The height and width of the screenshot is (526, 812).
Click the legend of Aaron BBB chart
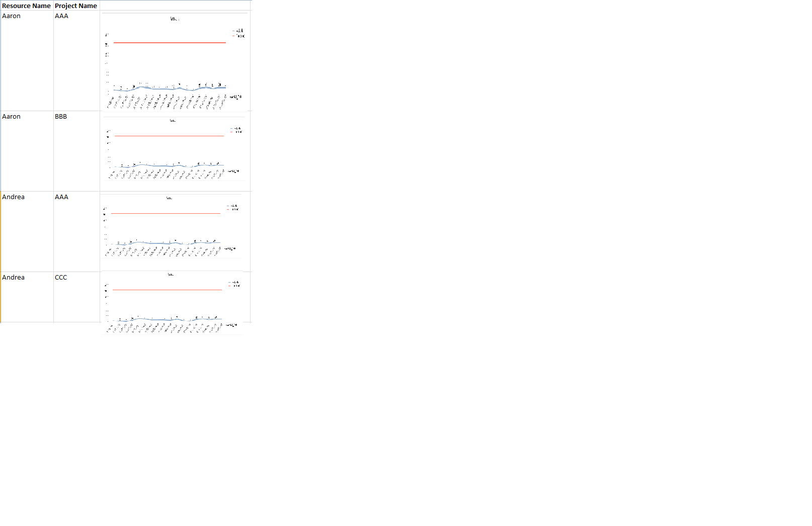236,130
